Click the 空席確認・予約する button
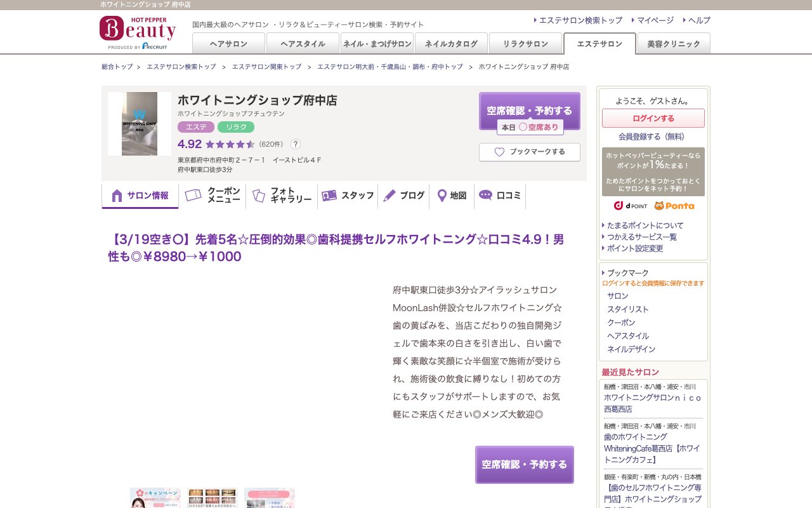812x508 pixels. tap(530, 110)
